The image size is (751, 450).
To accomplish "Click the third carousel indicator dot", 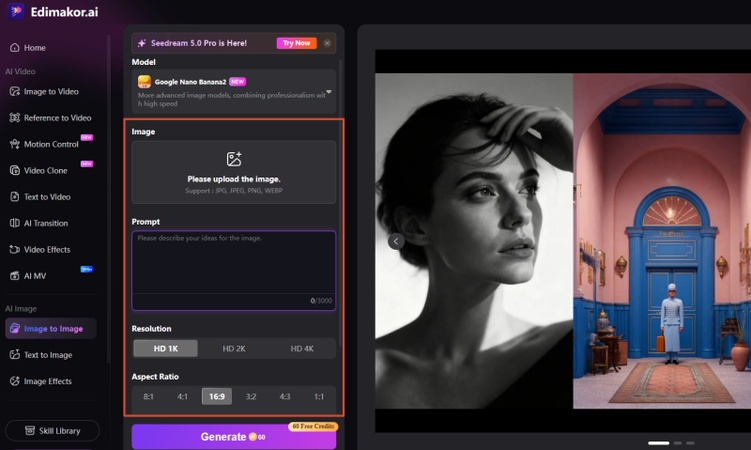I will (690, 443).
